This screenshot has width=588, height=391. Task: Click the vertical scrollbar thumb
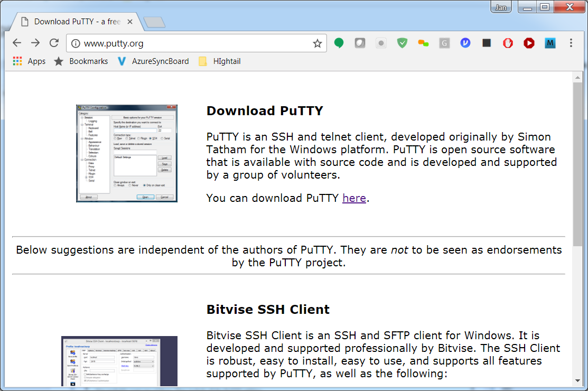point(577,164)
